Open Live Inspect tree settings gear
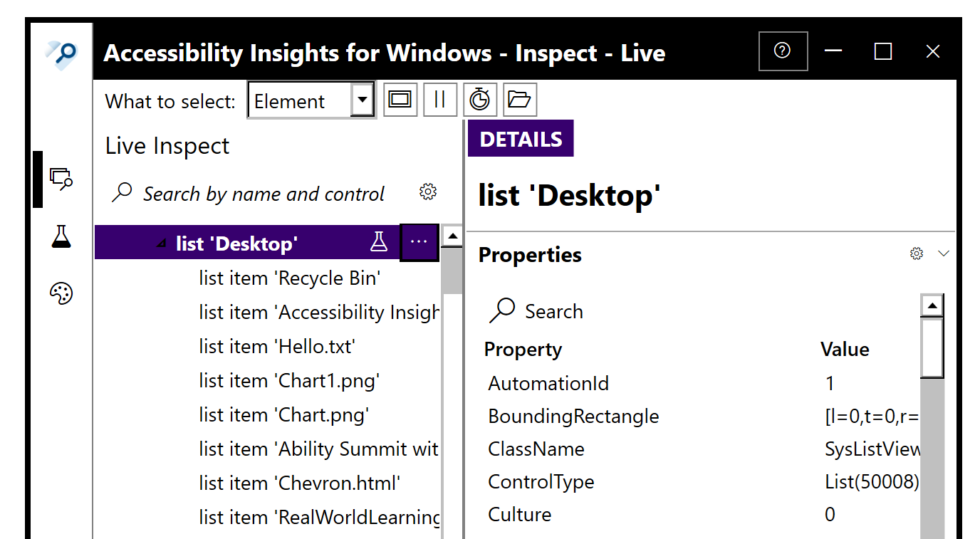Viewport: 980px width, 539px height. click(x=428, y=192)
